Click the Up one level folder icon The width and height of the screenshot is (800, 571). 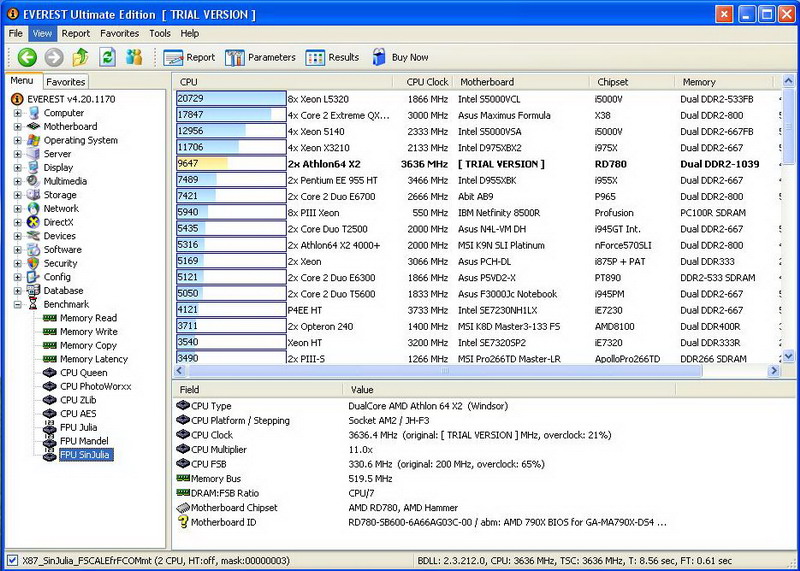tap(80, 58)
